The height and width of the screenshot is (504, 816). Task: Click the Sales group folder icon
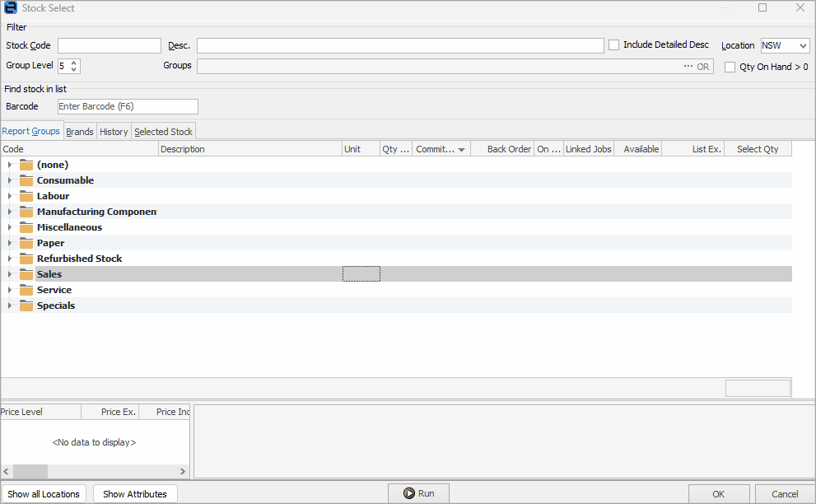point(26,273)
